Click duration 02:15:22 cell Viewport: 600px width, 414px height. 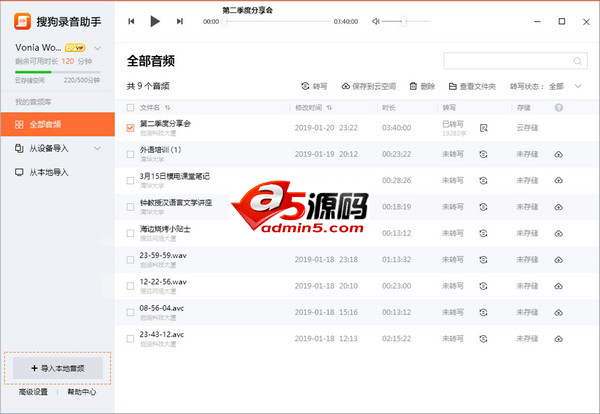tap(396, 339)
